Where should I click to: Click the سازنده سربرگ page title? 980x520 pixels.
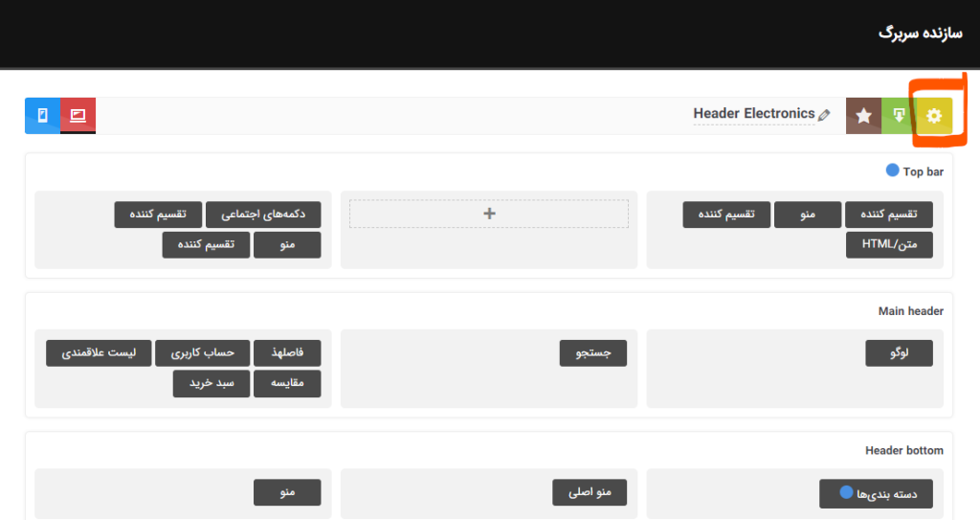coord(920,34)
